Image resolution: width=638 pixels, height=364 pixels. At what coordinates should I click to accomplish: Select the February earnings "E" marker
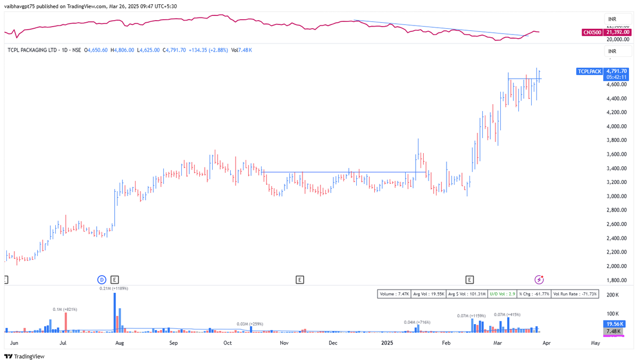point(470,279)
